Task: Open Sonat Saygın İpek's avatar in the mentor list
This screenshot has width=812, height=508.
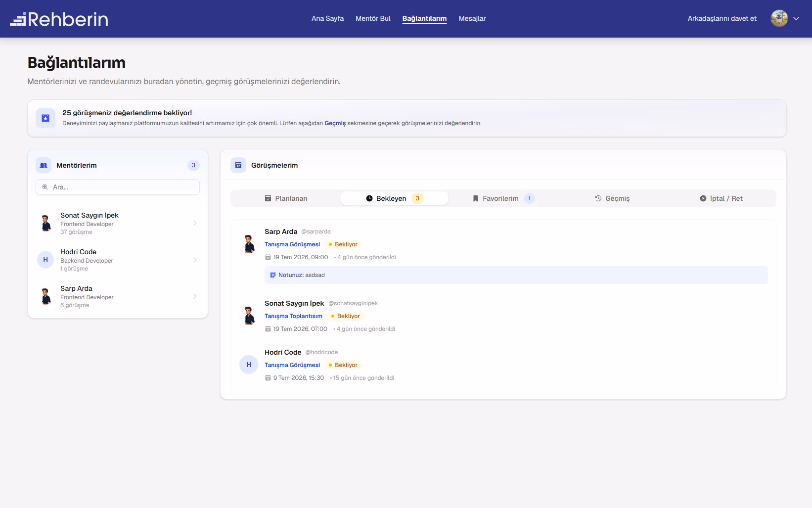Action: 46,223
